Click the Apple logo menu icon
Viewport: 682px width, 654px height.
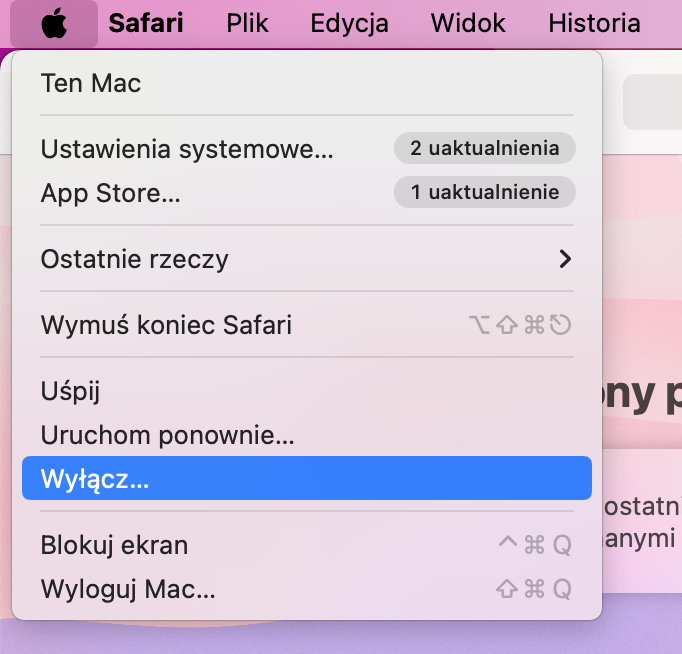54,23
